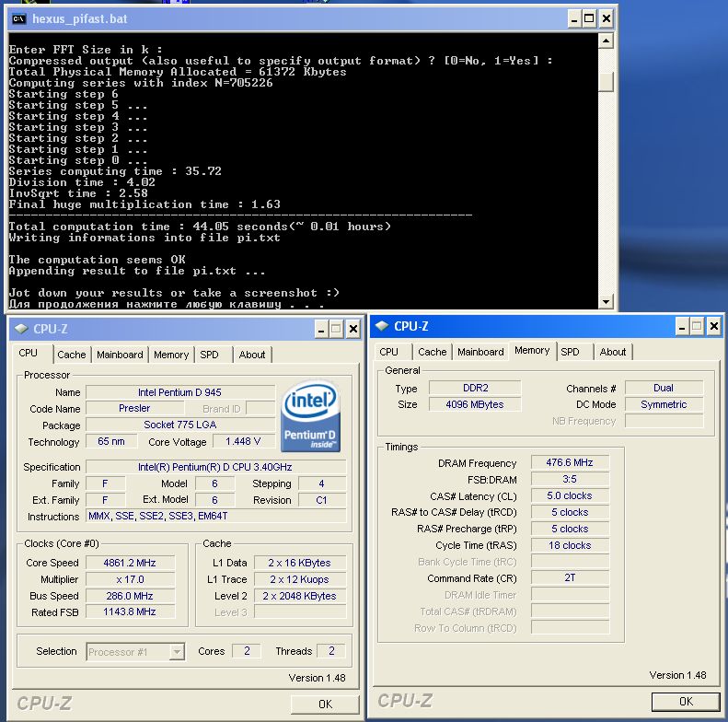
Task: Click the Multiplier value x 17.0
Action: [130, 579]
